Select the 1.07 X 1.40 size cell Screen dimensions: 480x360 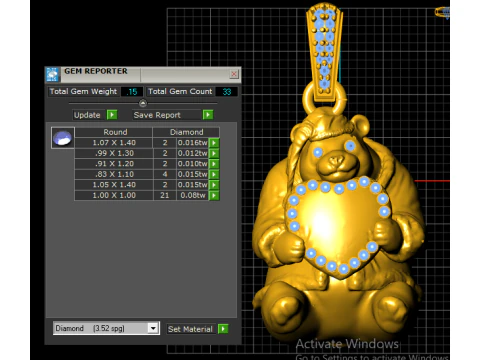(114, 143)
